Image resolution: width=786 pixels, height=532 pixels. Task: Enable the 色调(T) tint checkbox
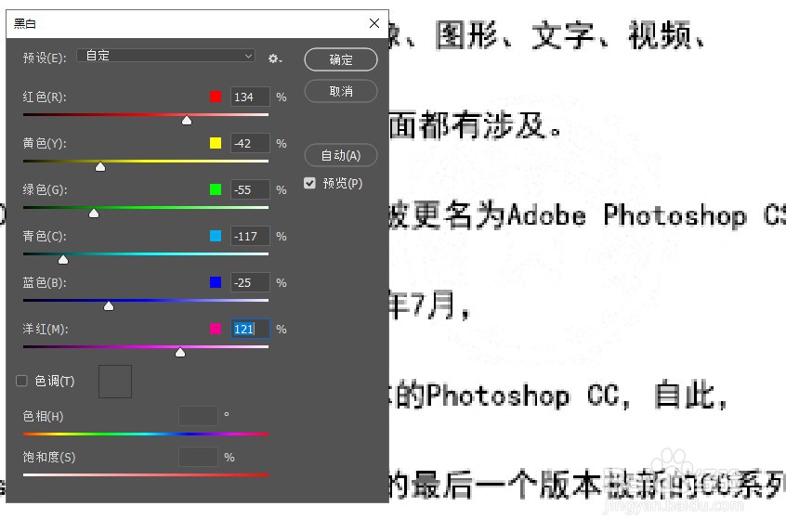(x=21, y=382)
